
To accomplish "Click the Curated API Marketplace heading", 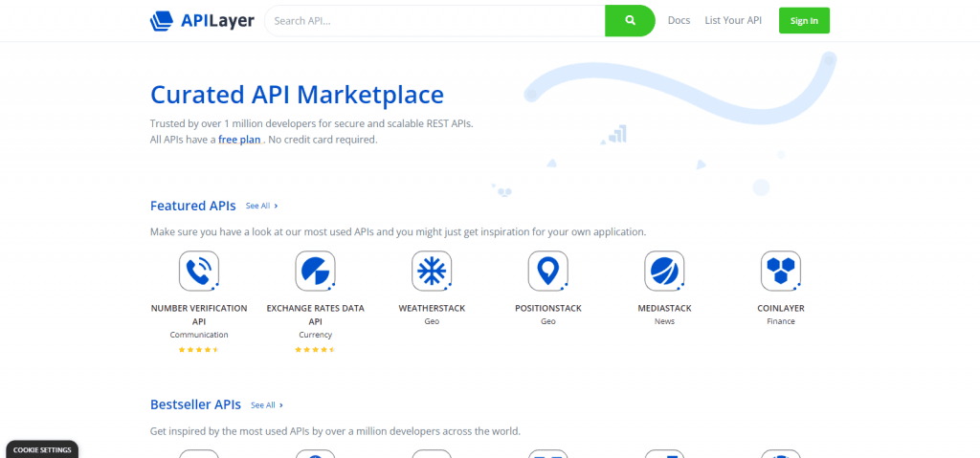I will [297, 95].
